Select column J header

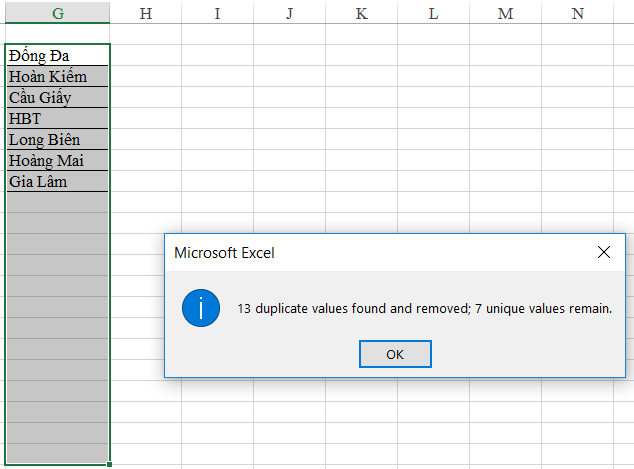[289, 12]
